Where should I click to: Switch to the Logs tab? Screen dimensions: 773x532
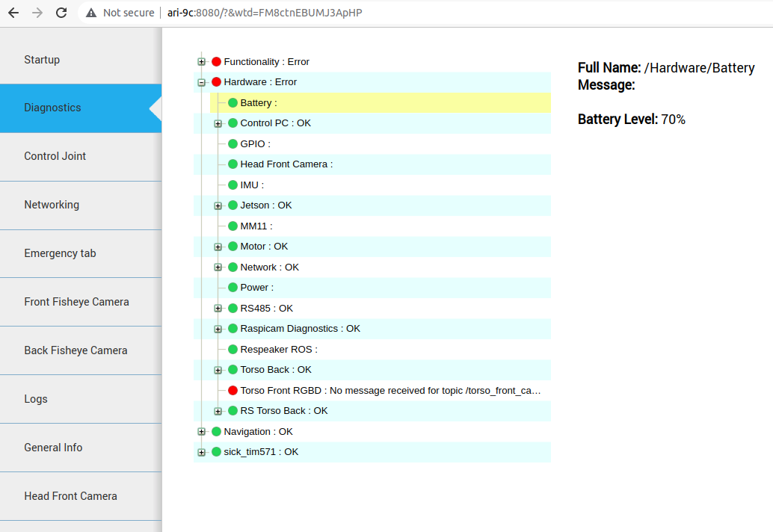click(x=81, y=399)
